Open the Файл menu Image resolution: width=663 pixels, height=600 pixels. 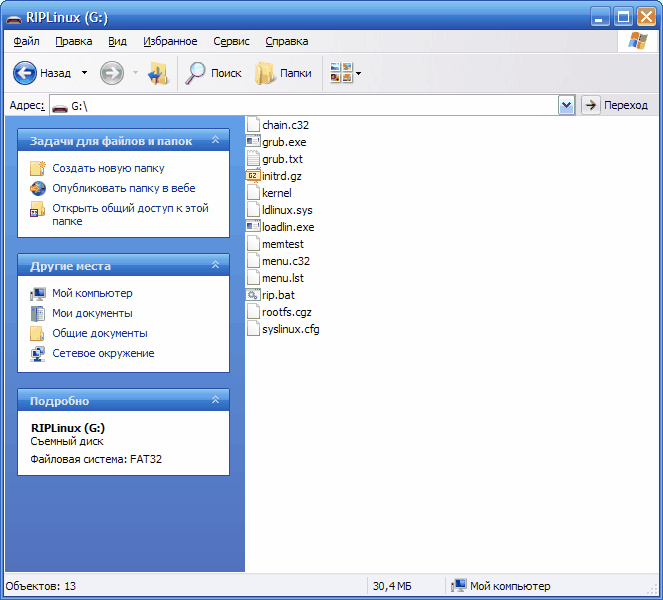pyautogui.click(x=26, y=41)
